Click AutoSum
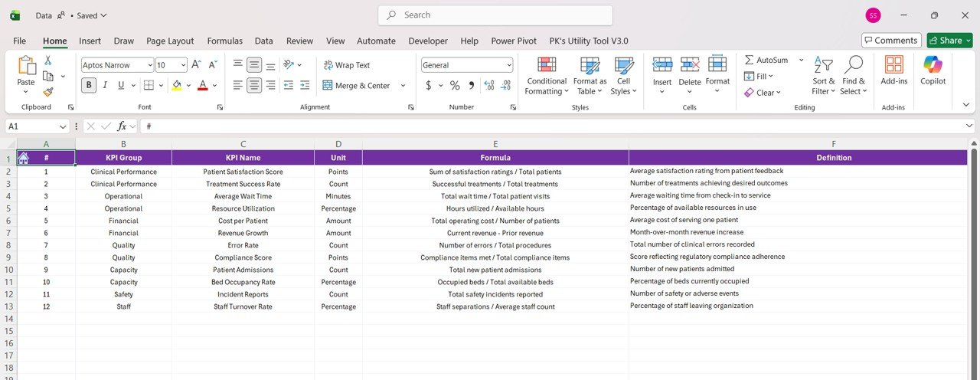Screen dimensions: 980x380 766,60
